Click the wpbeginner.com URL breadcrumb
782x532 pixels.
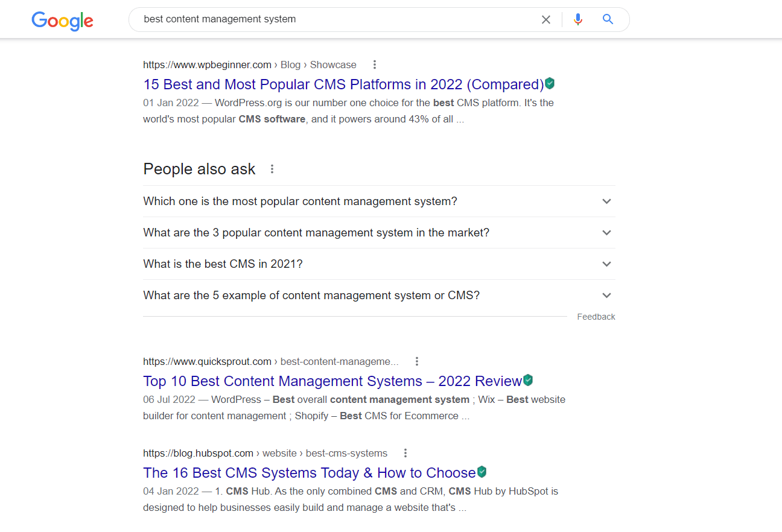point(250,65)
